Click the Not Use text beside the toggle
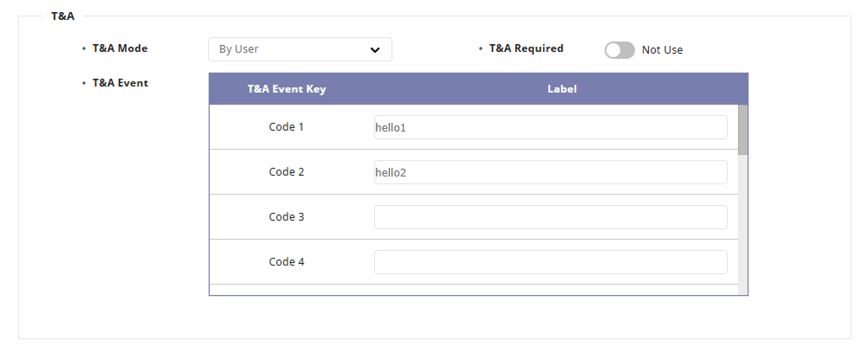The height and width of the screenshot is (353, 868). coord(662,50)
